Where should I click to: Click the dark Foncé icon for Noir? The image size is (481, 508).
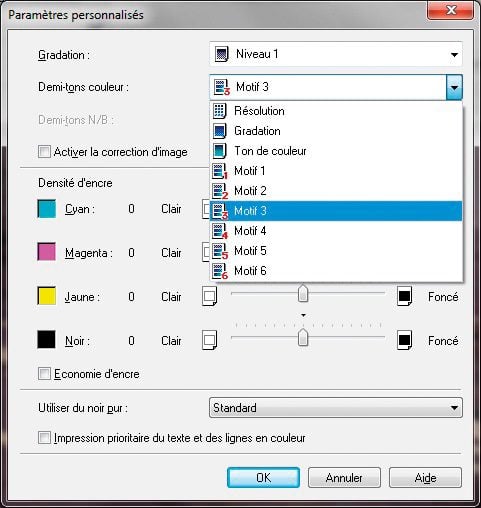[404, 340]
